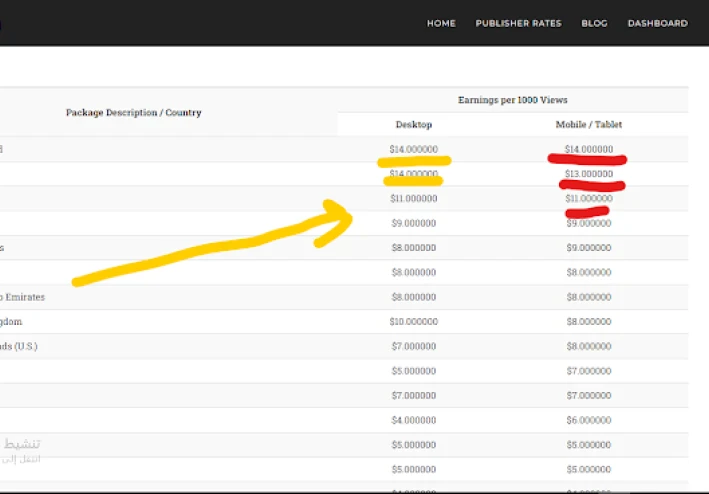
Task: Click the $9.000000 desktop rate value
Action: 414,223
